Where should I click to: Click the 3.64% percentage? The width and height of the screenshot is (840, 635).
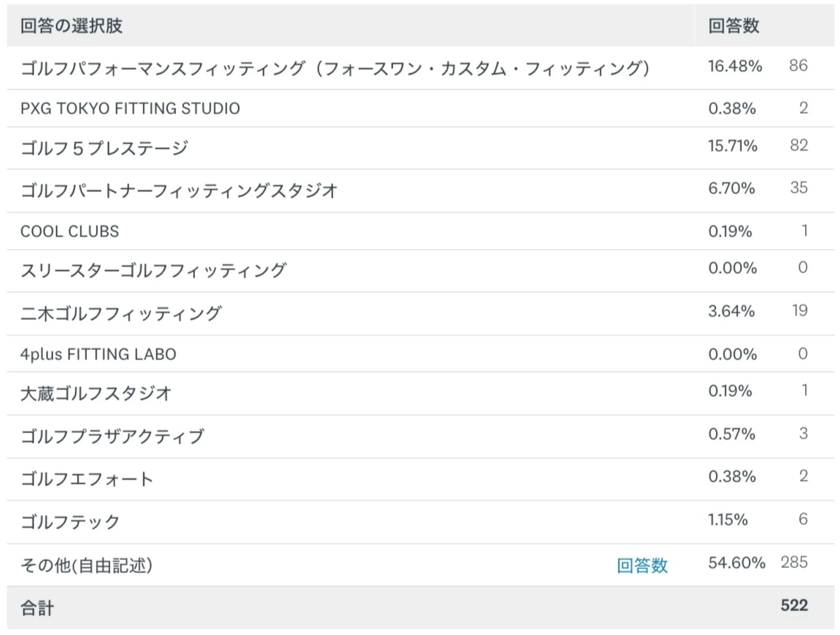731,311
